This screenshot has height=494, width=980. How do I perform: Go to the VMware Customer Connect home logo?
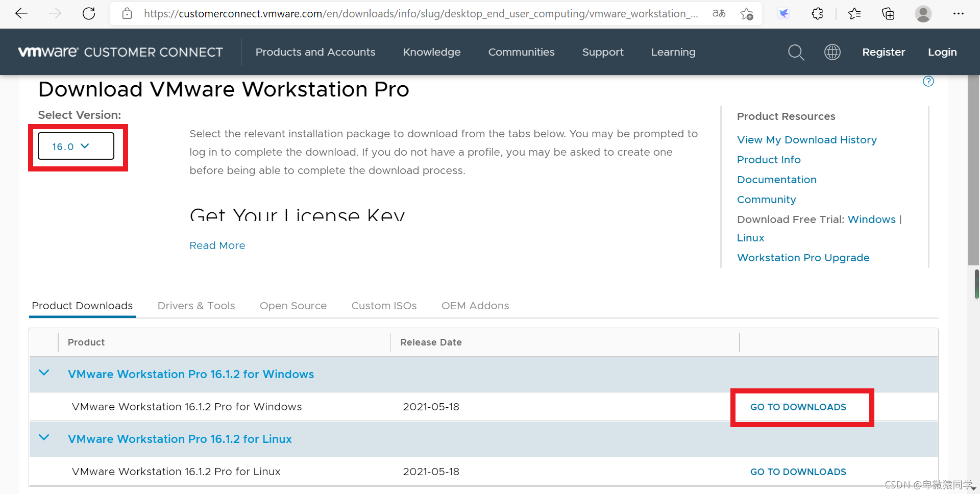pos(120,52)
